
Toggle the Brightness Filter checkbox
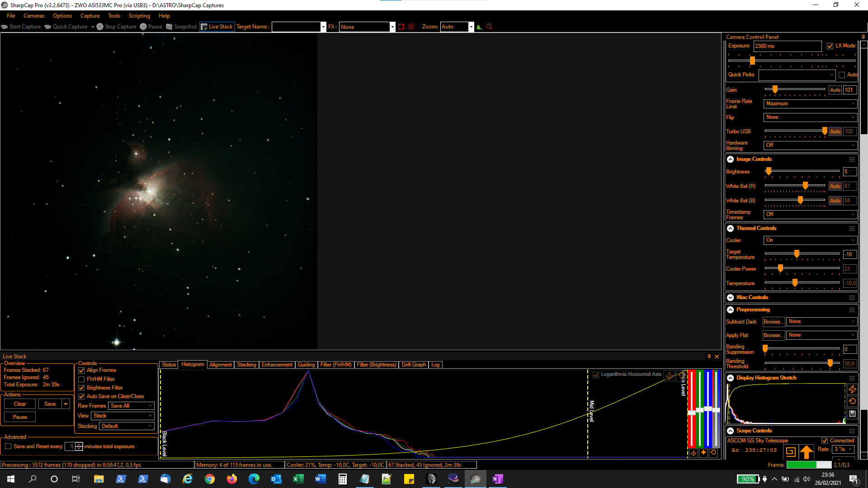tap(81, 388)
